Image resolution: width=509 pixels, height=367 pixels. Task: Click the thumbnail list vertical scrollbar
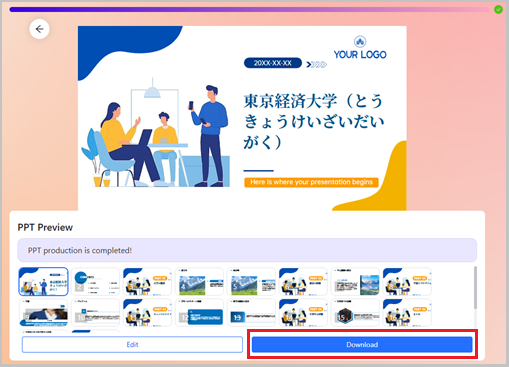click(475, 287)
